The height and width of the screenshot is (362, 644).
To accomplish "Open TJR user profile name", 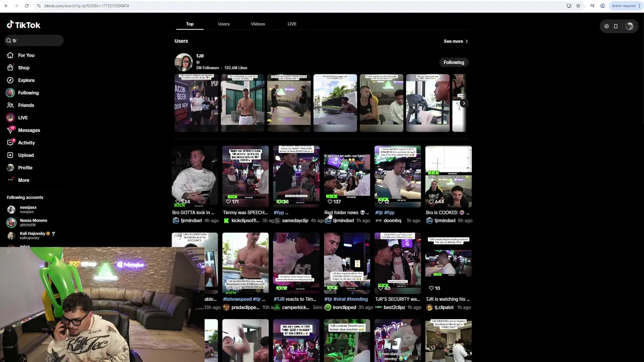I will [x=200, y=56].
